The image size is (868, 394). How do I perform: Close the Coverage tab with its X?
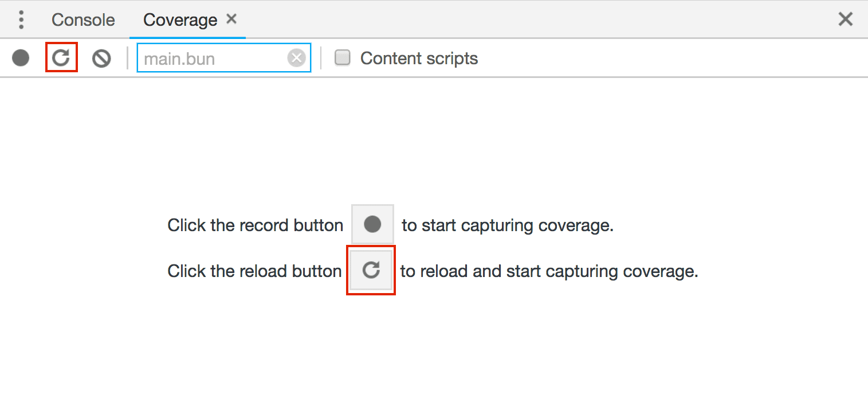tap(231, 18)
